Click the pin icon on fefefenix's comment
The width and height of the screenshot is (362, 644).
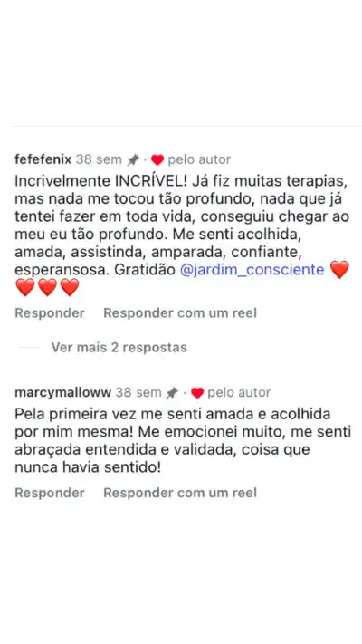133,159
